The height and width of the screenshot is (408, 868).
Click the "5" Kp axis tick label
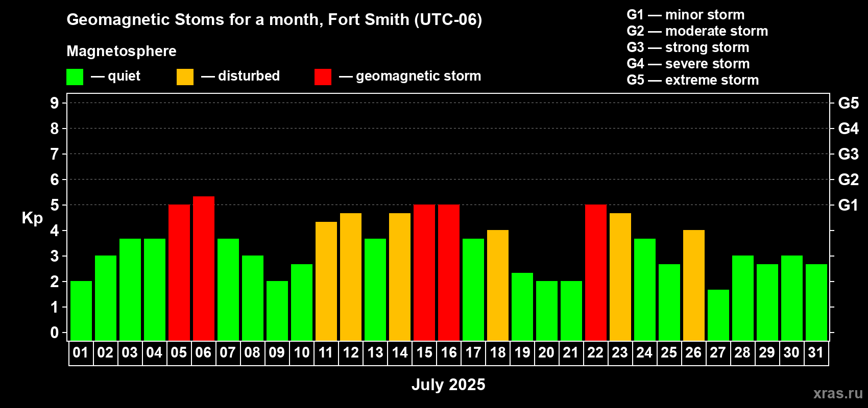[x=55, y=205]
